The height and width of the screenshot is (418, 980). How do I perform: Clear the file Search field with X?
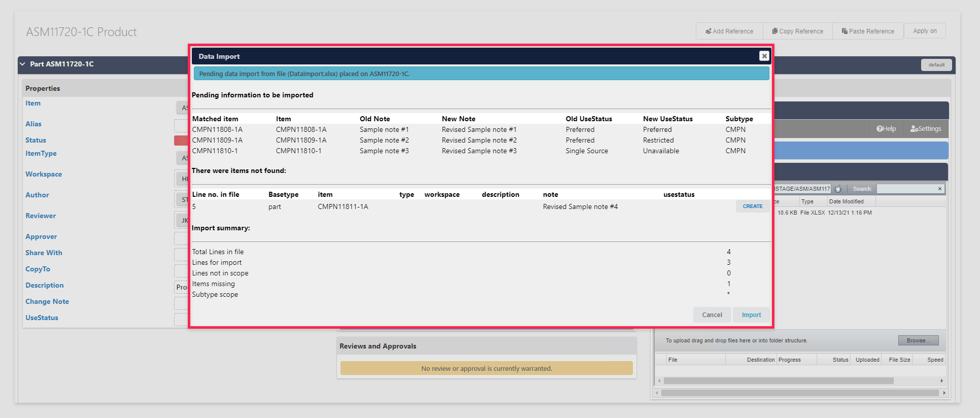[x=940, y=189]
